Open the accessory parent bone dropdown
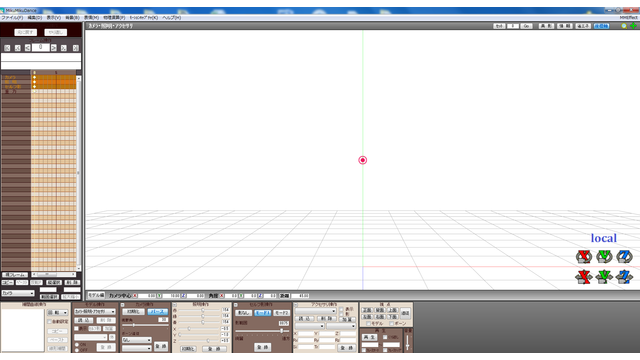 [341, 326]
